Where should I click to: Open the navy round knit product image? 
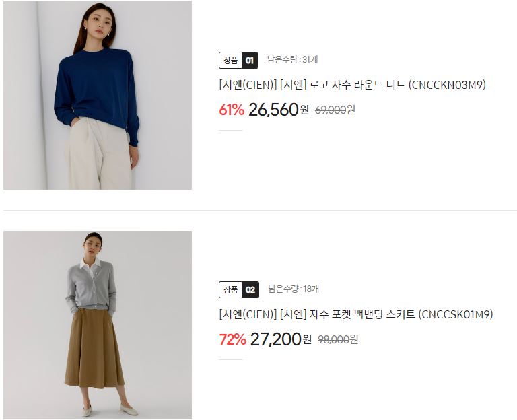98,96
